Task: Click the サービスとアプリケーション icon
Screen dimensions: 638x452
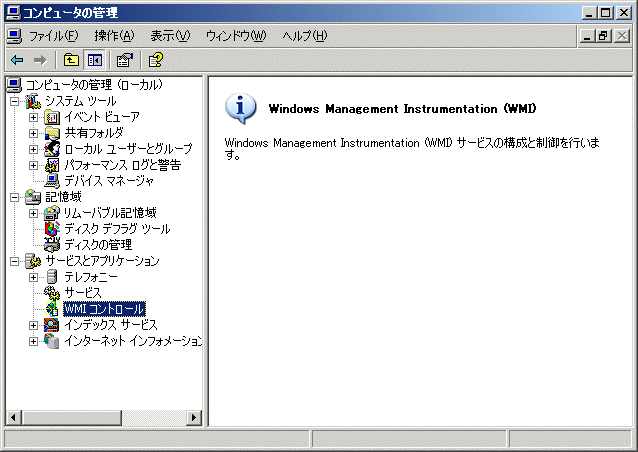Action: (x=33, y=261)
